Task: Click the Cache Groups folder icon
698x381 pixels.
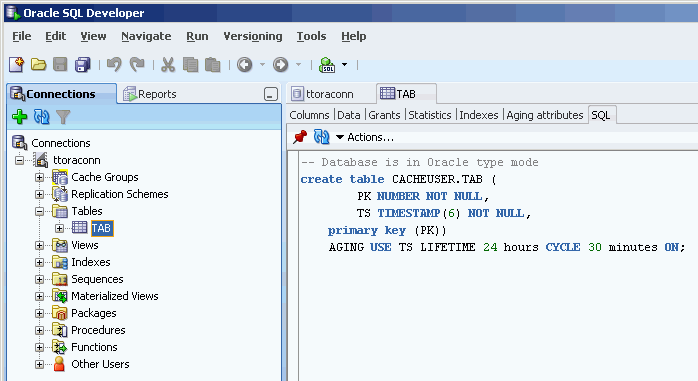Action: pos(60,177)
